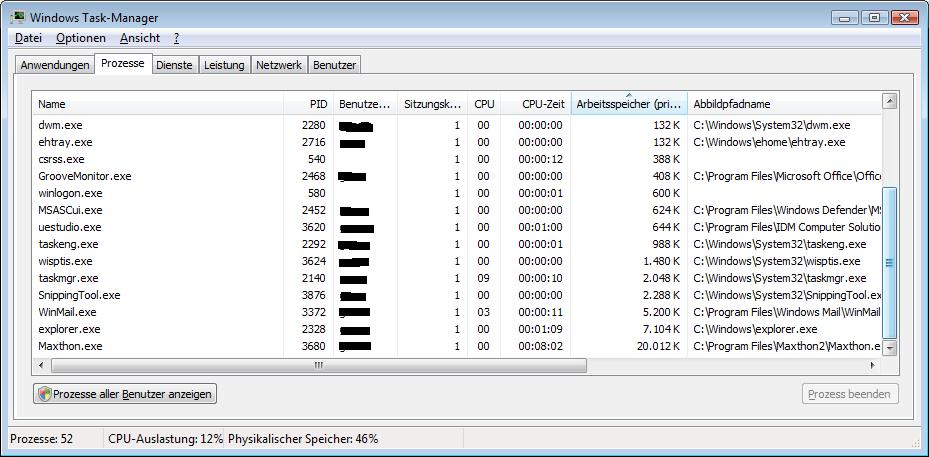Click the CPU value 03 for WinMail.exe
The height and width of the screenshot is (457, 929).
pos(483,312)
